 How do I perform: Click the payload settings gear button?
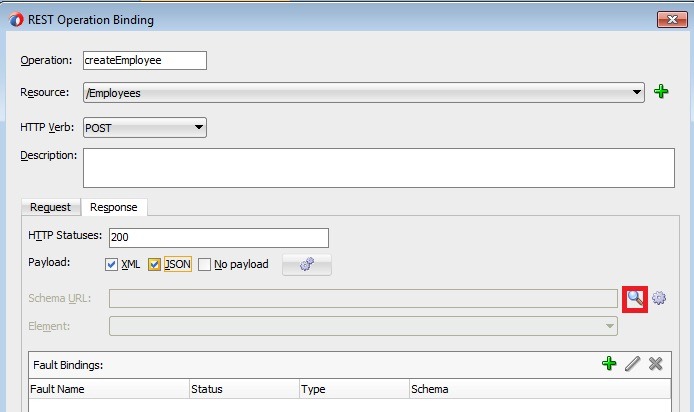tap(307, 265)
